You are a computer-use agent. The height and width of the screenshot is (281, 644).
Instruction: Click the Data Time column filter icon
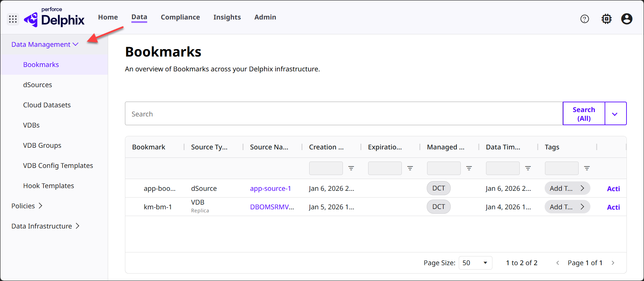pos(528,168)
